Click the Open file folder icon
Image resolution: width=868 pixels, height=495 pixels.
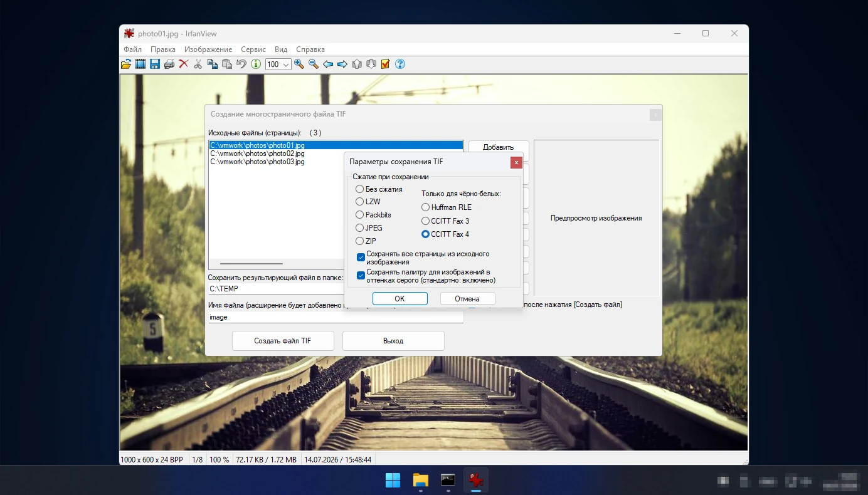click(x=126, y=64)
